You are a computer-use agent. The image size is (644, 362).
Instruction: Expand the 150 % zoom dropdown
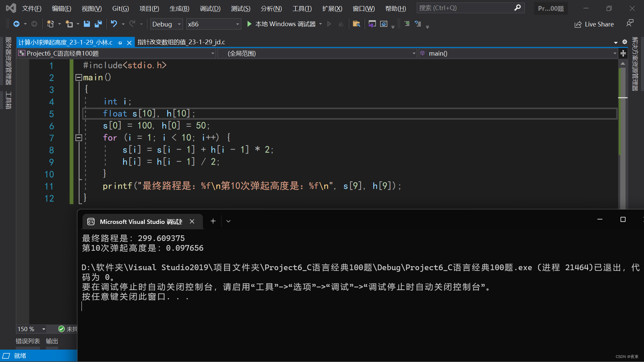[x=44, y=329]
